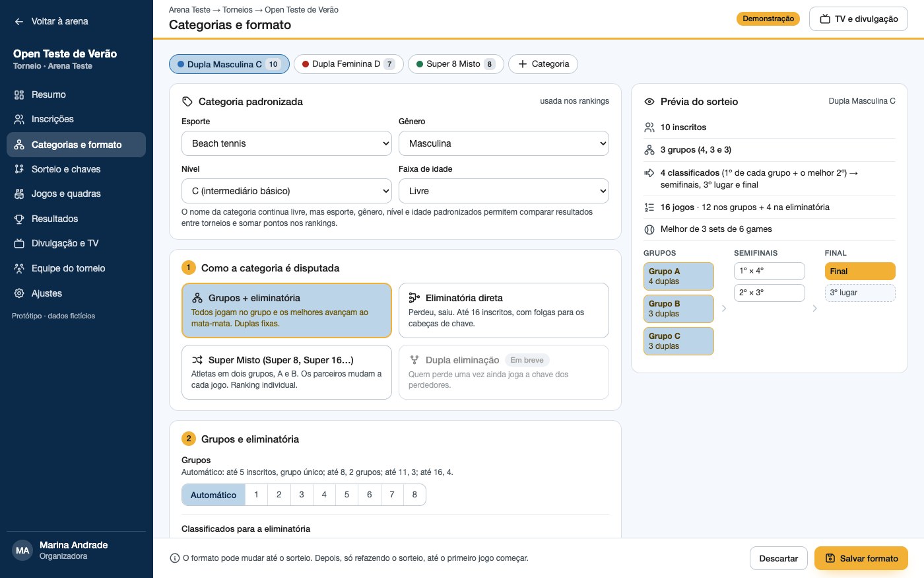Click the Divulgação e TV television icon

point(19,244)
